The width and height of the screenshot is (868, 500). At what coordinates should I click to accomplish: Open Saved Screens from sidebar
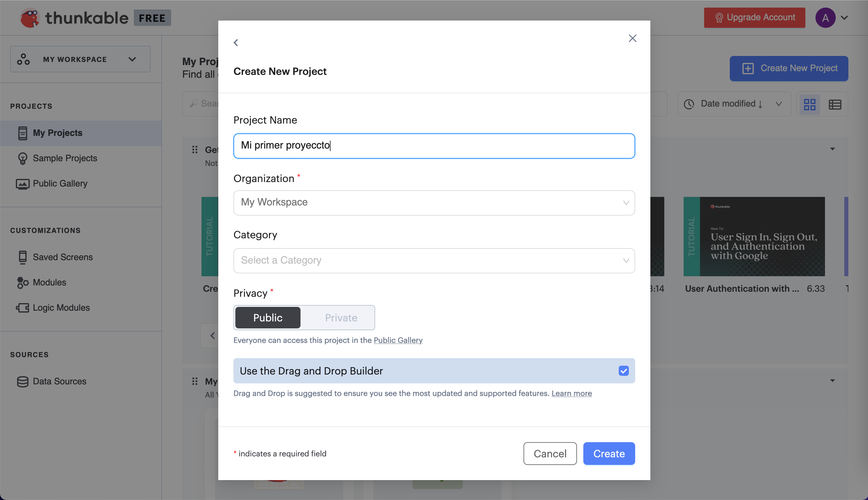tap(63, 257)
